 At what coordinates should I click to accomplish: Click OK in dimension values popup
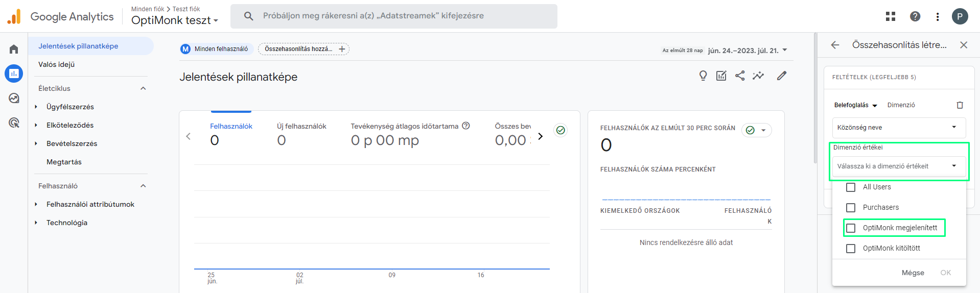tap(946, 273)
